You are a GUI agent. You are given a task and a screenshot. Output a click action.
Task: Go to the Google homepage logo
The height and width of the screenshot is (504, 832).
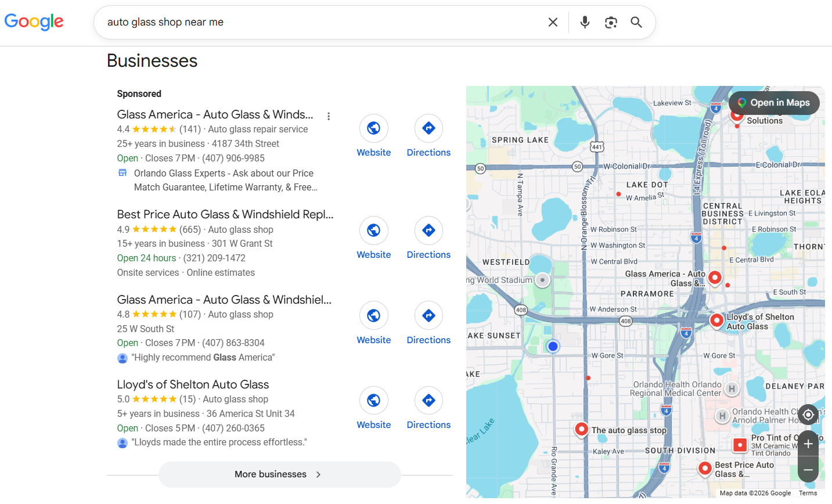pos(34,22)
